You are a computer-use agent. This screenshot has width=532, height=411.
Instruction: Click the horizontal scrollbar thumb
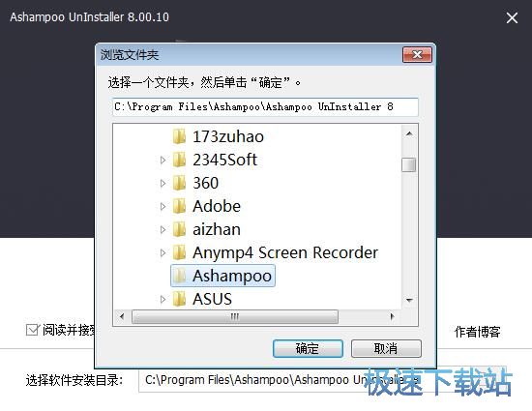(x=235, y=317)
